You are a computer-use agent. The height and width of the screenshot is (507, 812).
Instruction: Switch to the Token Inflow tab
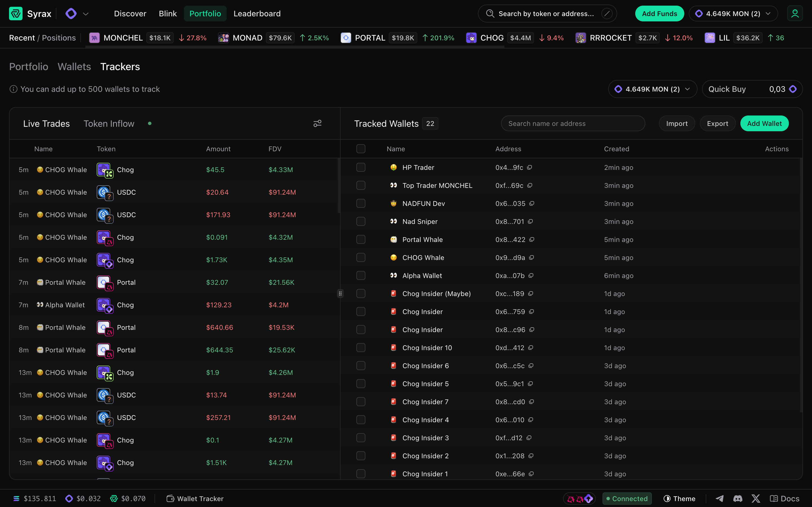tap(109, 124)
